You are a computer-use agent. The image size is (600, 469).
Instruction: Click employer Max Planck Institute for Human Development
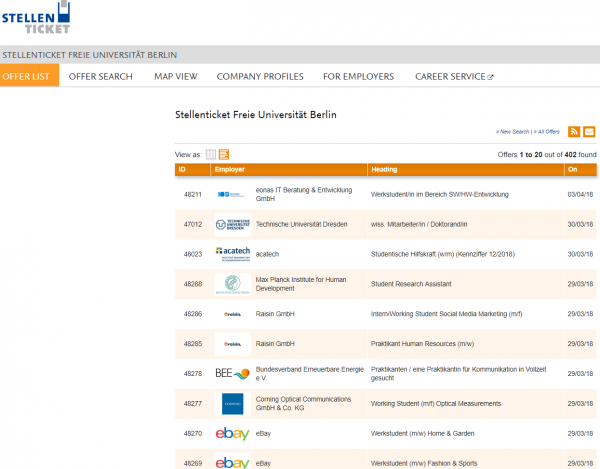301,284
